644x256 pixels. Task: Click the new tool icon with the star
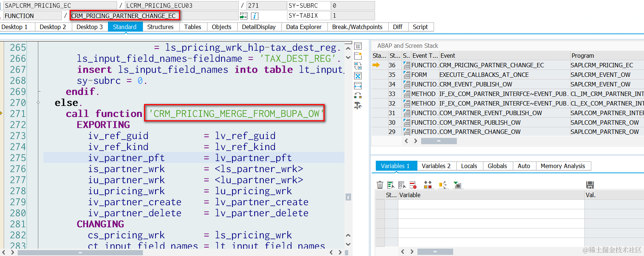click(x=358, y=56)
